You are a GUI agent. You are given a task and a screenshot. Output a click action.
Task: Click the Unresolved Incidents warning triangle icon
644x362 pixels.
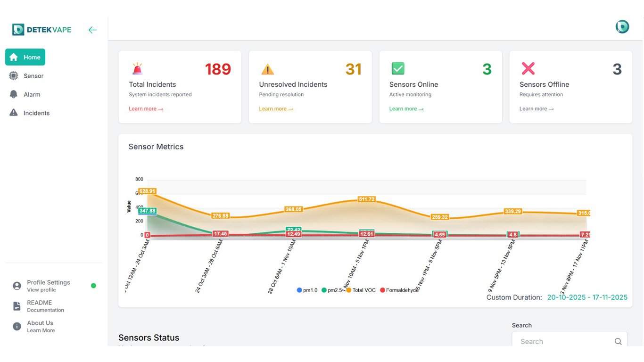[268, 69]
